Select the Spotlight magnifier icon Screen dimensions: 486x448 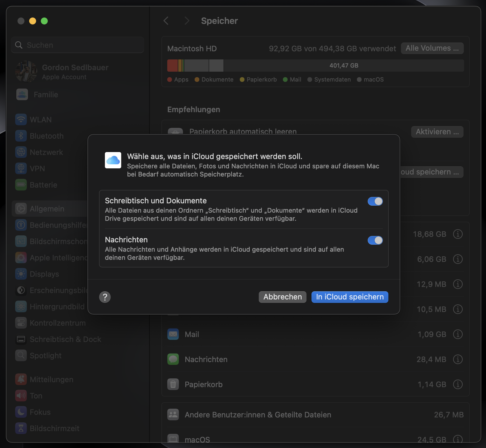[21, 355]
